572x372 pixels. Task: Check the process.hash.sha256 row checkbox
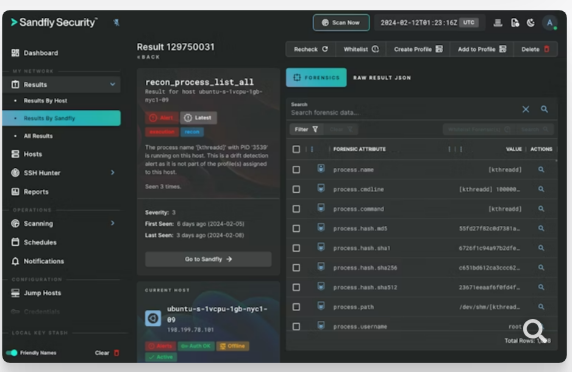296,268
